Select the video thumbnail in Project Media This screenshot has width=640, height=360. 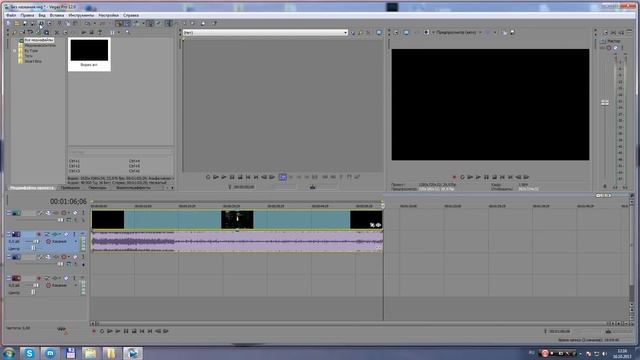89,54
